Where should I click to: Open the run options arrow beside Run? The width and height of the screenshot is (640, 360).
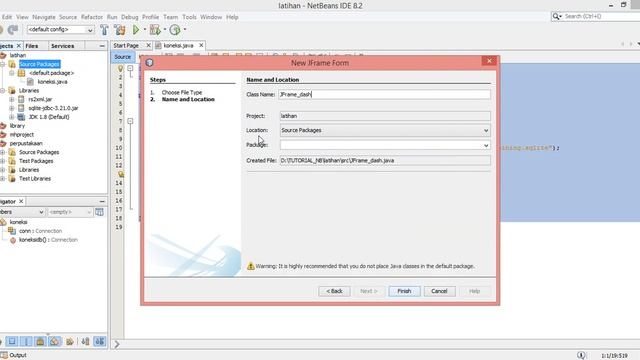pyautogui.click(x=144, y=29)
